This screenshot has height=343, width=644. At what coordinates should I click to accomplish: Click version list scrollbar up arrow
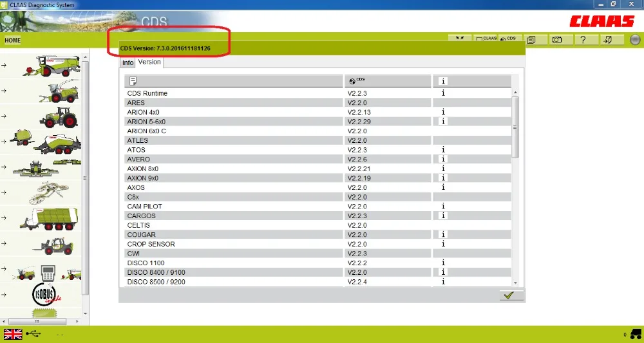[515, 93]
